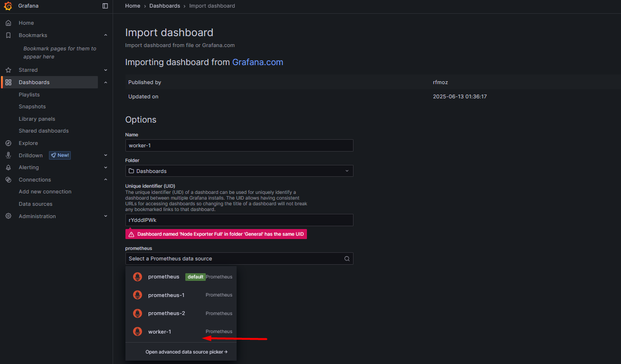Screen dimensions: 621x364
Task: Click the Name input field with worker-1
Action: click(239, 145)
